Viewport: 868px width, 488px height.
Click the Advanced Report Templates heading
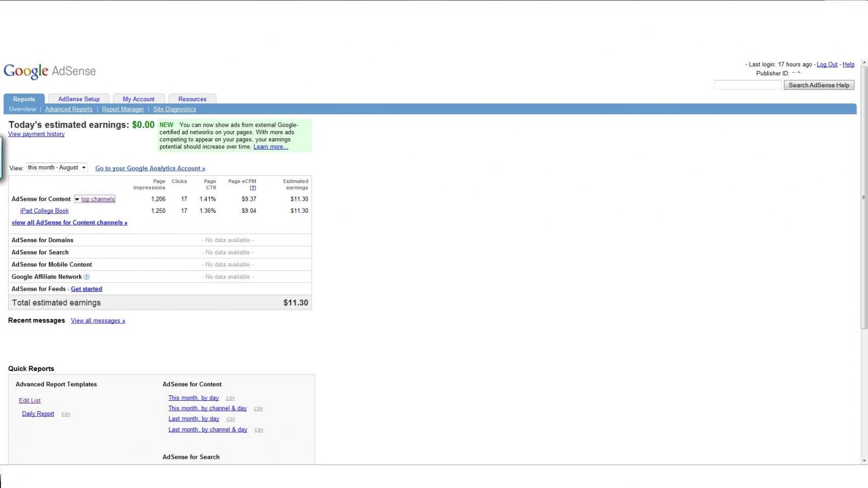[56, 385]
